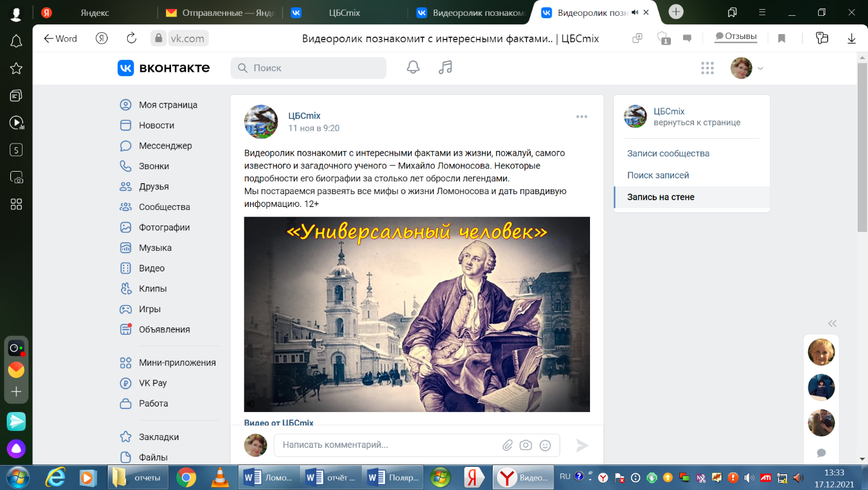868x490 pixels.
Task: Go to Мессенджер in left menu
Action: 165,145
